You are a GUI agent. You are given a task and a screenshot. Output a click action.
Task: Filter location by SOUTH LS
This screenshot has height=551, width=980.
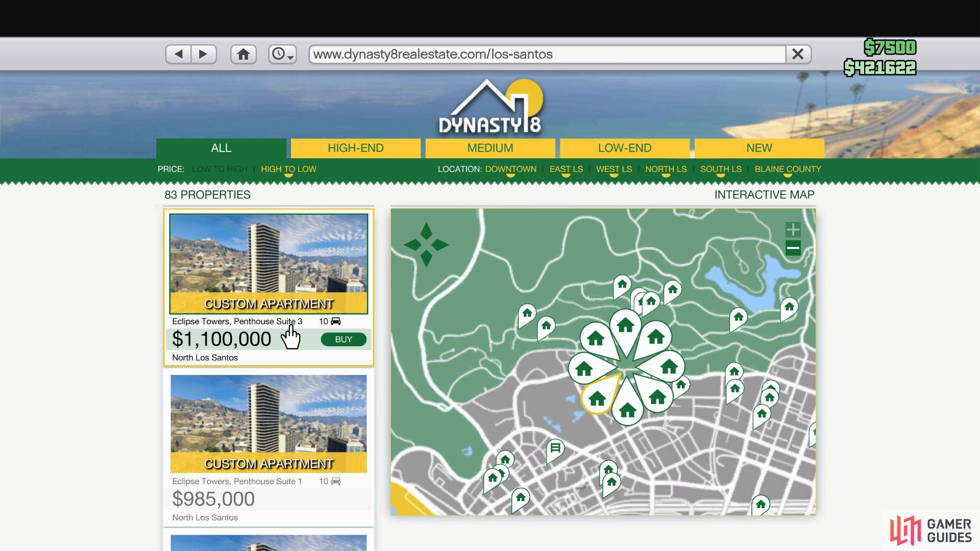click(721, 169)
